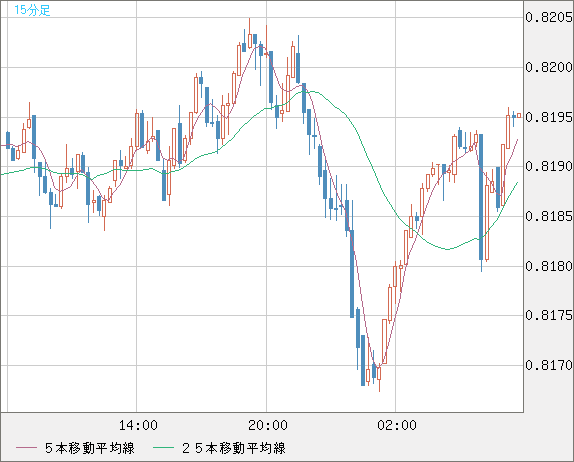
Task: Click the latest candlestick at the right edge
Action: (519, 116)
